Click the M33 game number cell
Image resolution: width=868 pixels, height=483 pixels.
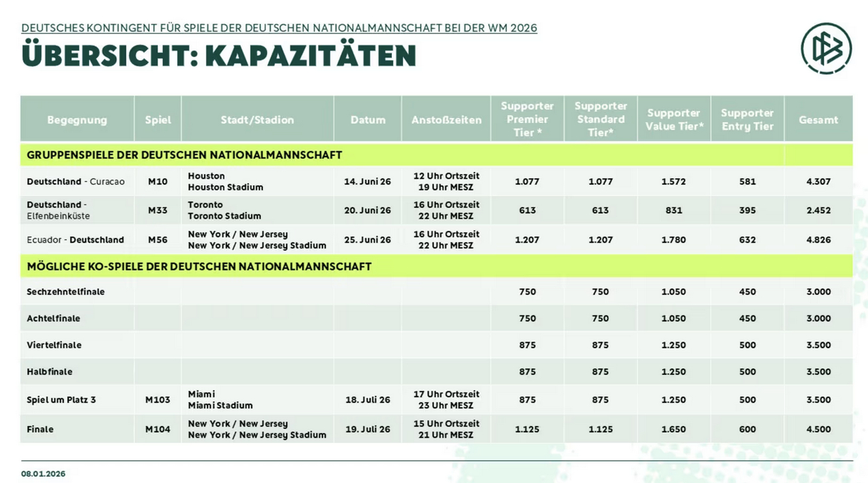(x=158, y=210)
